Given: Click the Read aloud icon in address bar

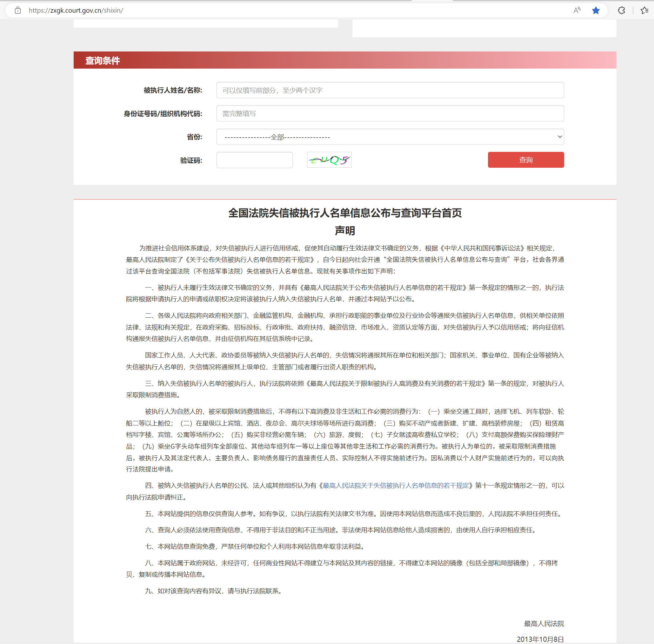Looking at the screenshot, I should [x=577, y=10].
